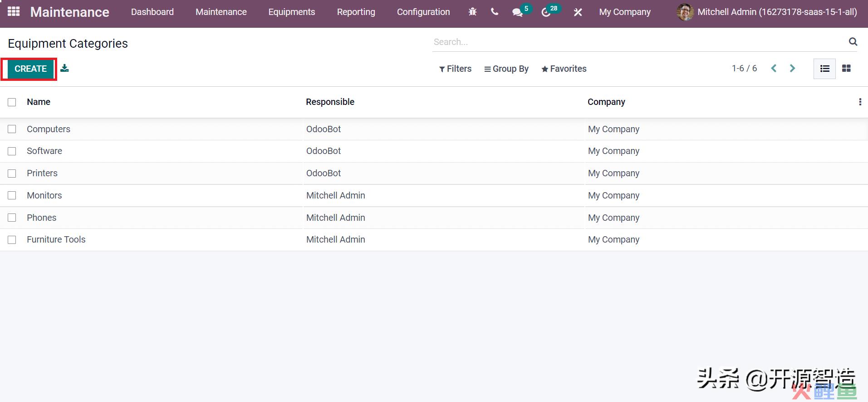Click Mitchell Admin in Furniture Tools row
The image size is (868, 402).
(336, 239)
